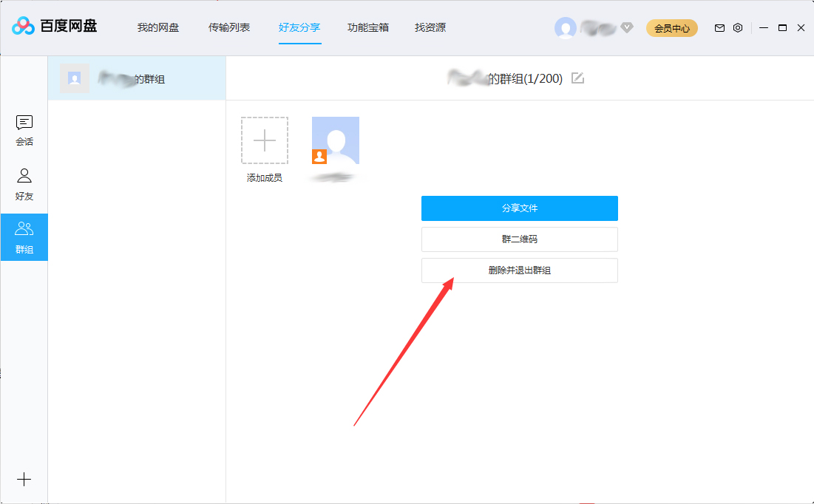This screenshot has width=814, height=504.
Task: Click the 分享文件 share files button
Action: (519, 208)
